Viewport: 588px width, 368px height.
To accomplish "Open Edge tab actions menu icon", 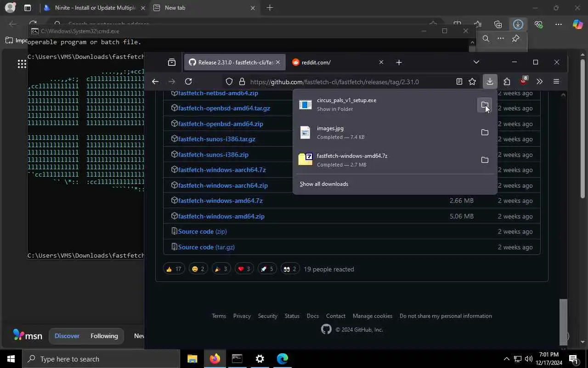I will pyautogui.click(x=28, y=8).
